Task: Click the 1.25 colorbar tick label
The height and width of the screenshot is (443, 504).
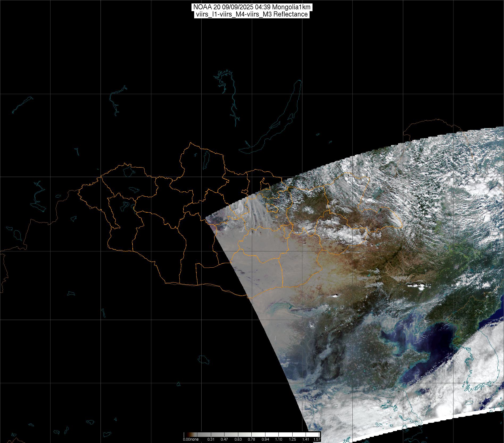Action: [292, 439]
